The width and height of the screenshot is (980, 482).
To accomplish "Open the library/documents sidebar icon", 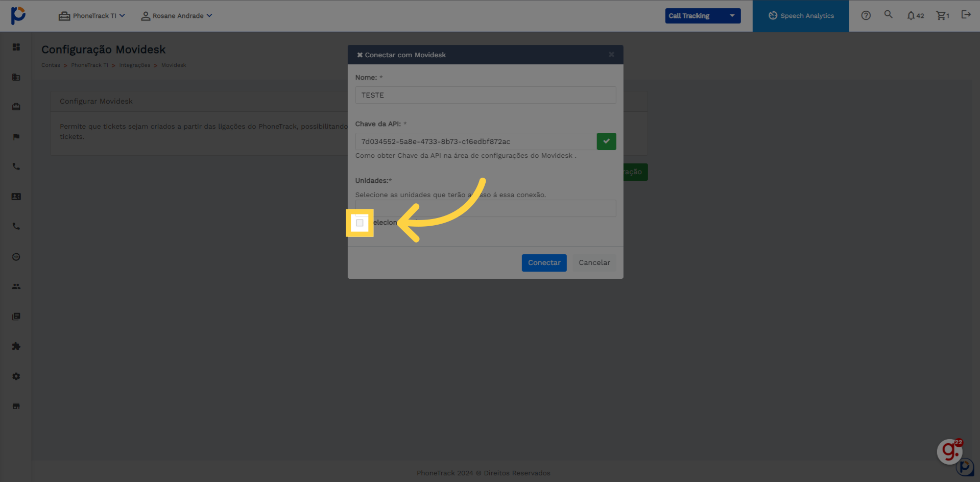I will pos(16,317).
